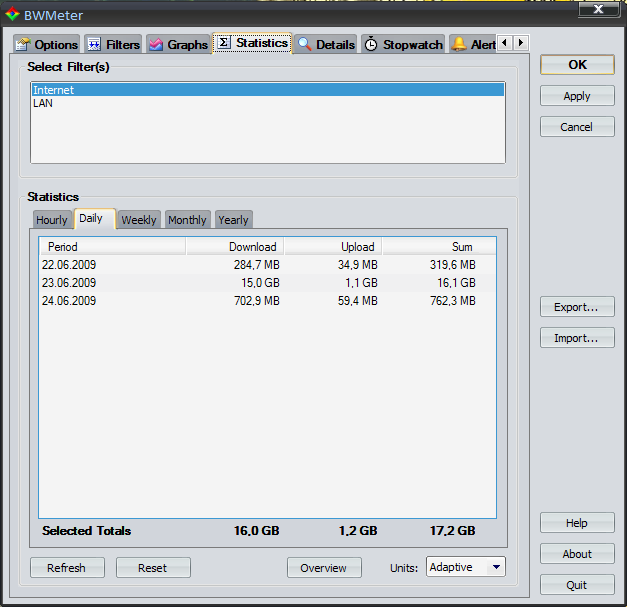This screenshot has height=607, width=627.
Task: Click the Options tab icon
Action: (x=23, y=44)
